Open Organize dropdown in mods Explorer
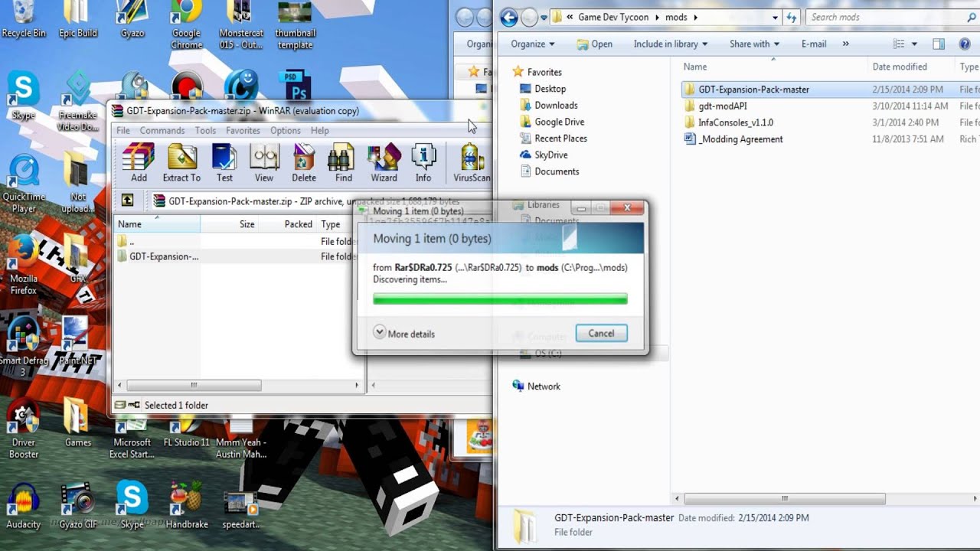The image size is (980, 551). click(533, 44)
